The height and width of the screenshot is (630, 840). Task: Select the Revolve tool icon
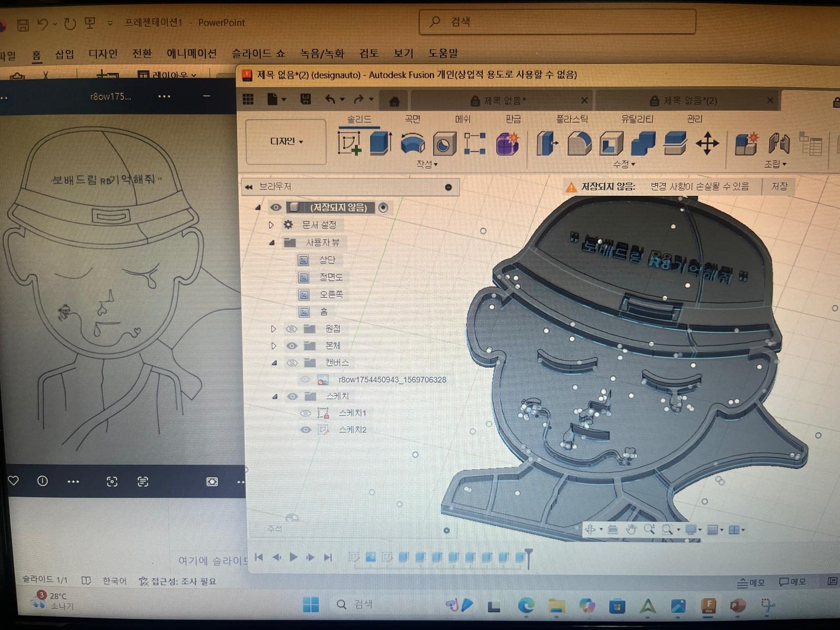coord(413,143)
